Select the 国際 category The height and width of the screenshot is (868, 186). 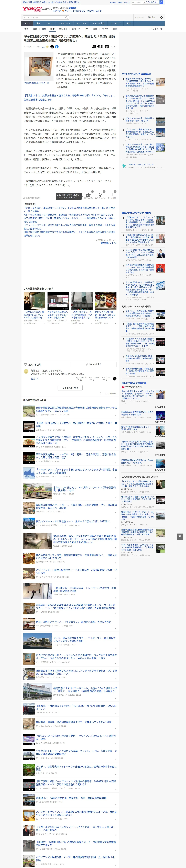click(44, 29)
